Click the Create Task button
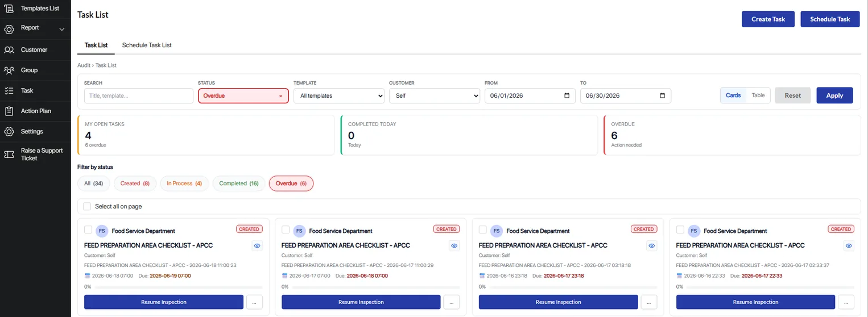 [x=768, y=19]
